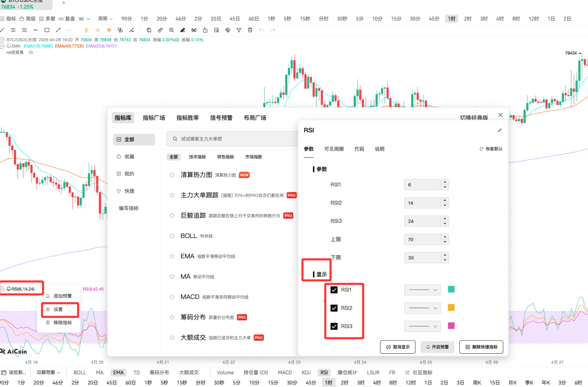Image resolution: width=588 pixels, height=387 pixels.
Task: Open the RSI1 line style dropdown
Action: click(x=422, y=290)
